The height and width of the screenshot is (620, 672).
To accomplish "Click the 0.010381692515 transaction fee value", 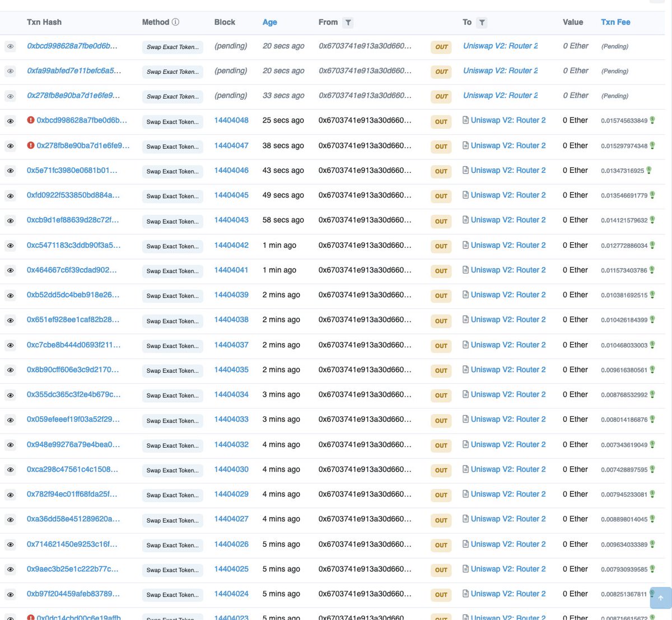I will point(624,295).
